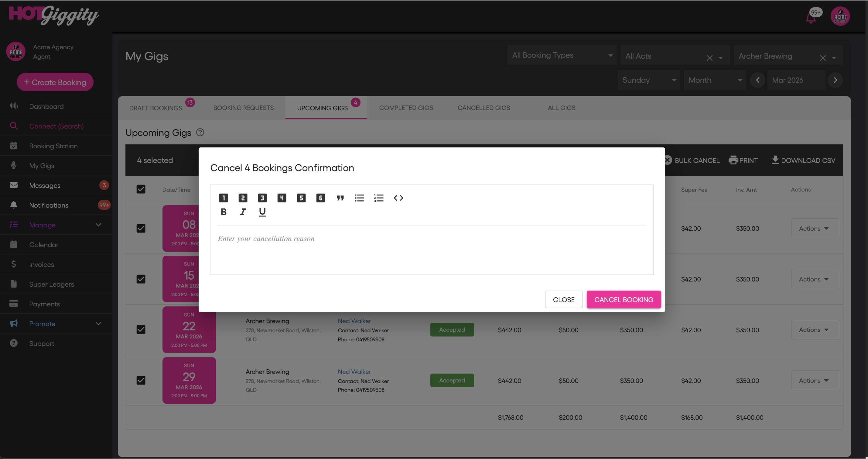The width and height of the screenshot is (868, 459).
Task: Switch to Cancelled Gigs tab
Action: 484,108
